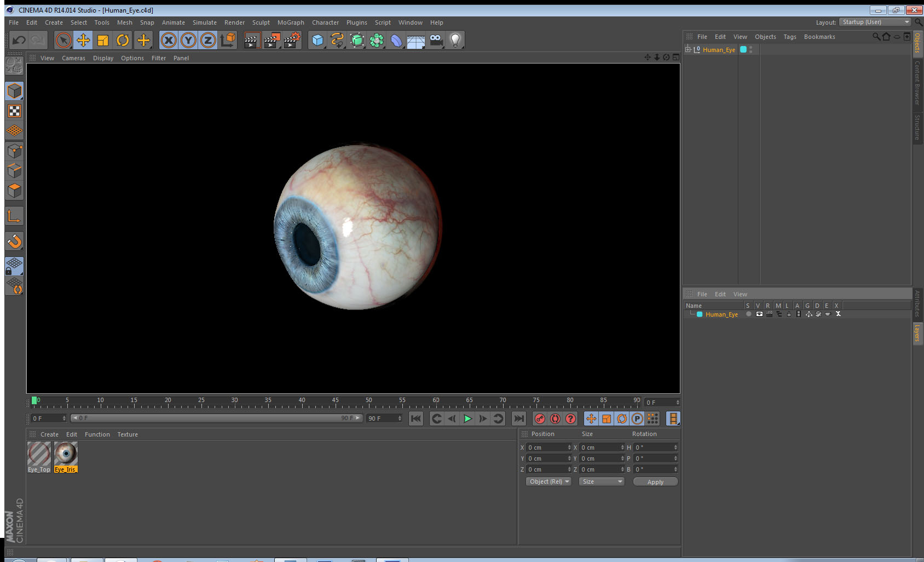Screen dimensions: 924x562
Task: Click search icon in Object Manager
Action: (x=876, y=37)
